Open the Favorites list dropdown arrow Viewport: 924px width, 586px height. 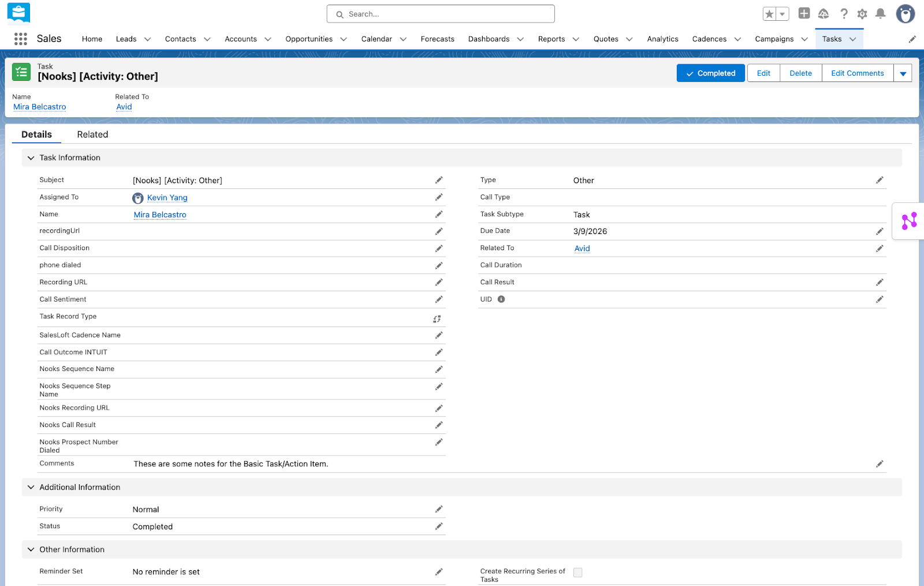pos(783,14)
